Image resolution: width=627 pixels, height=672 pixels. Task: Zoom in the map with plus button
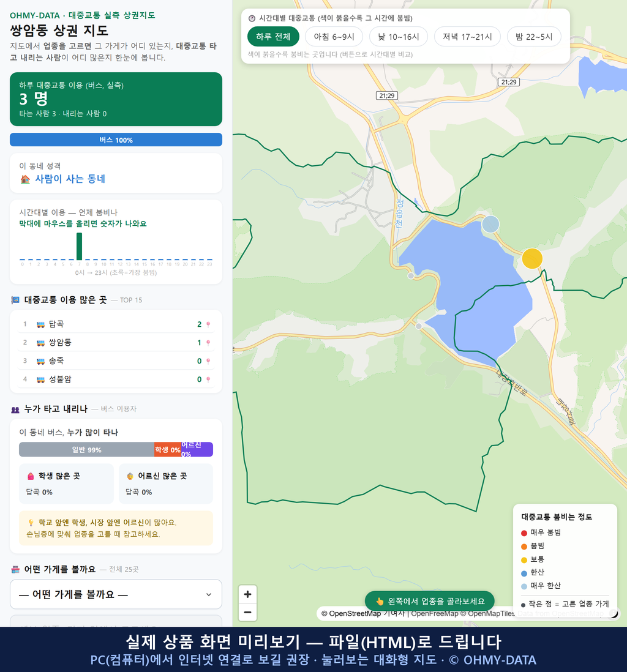tap(247, 594)
